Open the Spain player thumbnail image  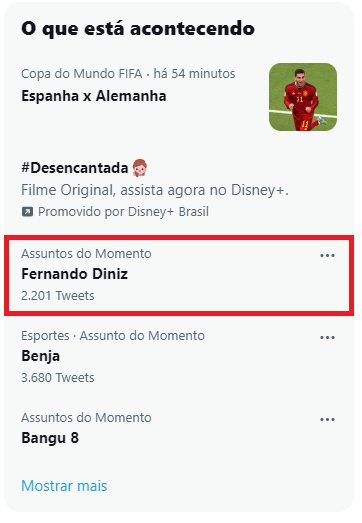pos(303,97)
